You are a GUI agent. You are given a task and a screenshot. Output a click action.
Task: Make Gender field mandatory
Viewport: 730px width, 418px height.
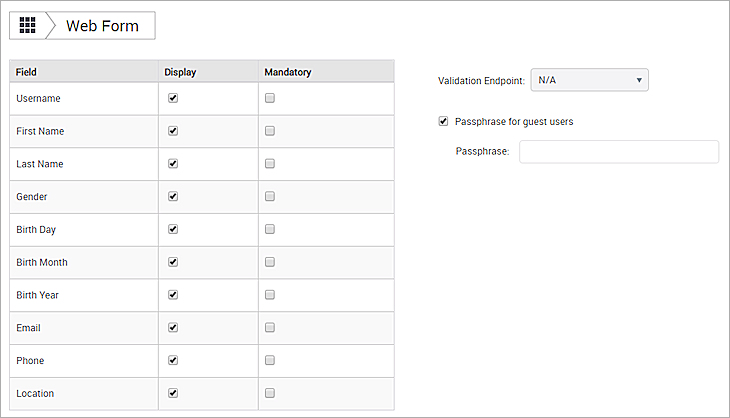pyautogui.click(x=270, y=197)
